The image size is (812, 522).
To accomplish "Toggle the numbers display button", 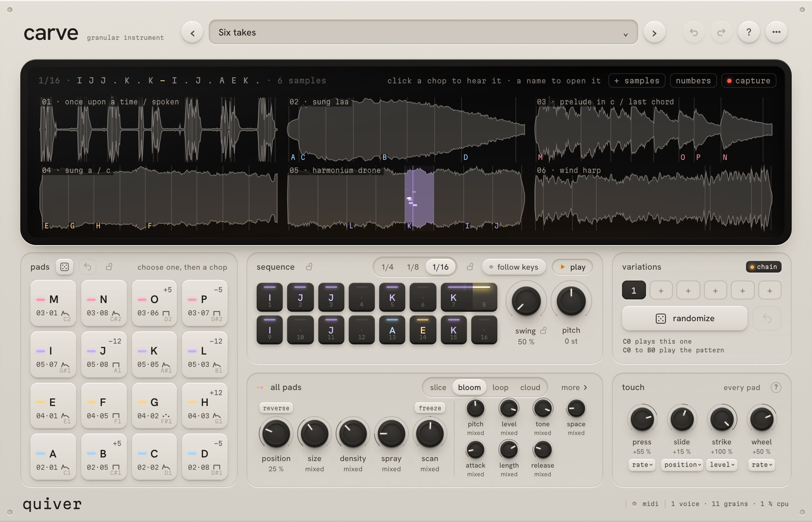I will pyautogui.click(x=693, y=80).
